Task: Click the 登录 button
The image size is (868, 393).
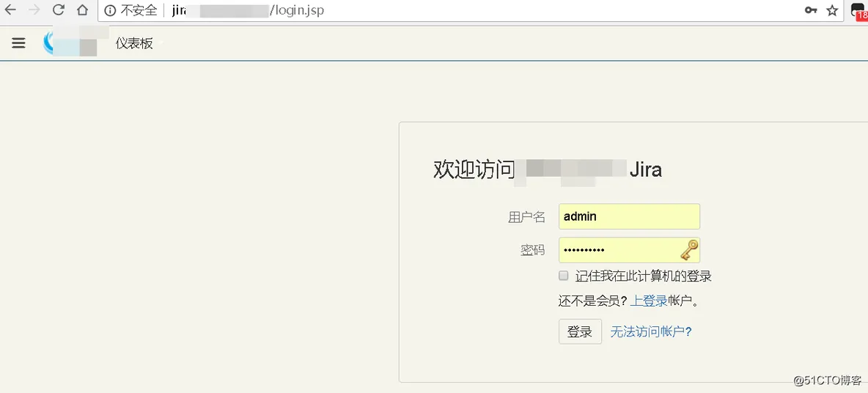Action: (580, 331)
